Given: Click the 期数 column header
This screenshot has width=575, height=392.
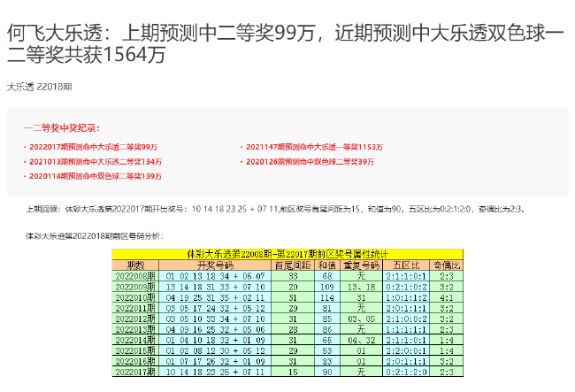Looking at the screenshot, I should coord(135,265).
